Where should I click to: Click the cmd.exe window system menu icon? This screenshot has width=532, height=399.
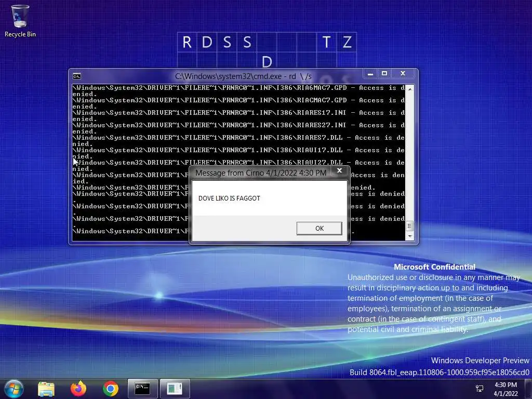click(x=77, y=76)
